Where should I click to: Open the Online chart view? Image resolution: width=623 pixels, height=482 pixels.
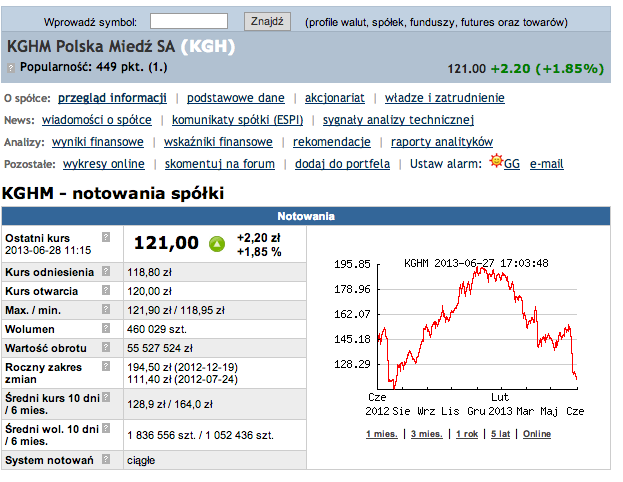point(537,434)
